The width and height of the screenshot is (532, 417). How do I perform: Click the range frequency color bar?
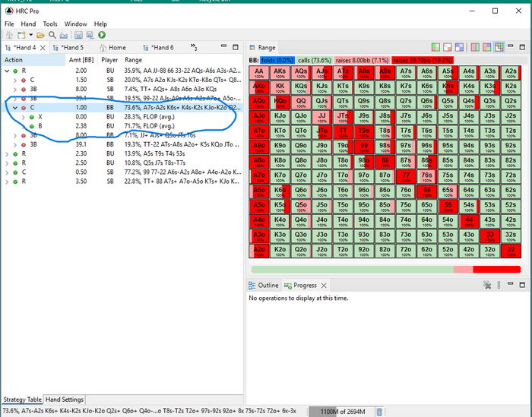click(x=385, y=269)
